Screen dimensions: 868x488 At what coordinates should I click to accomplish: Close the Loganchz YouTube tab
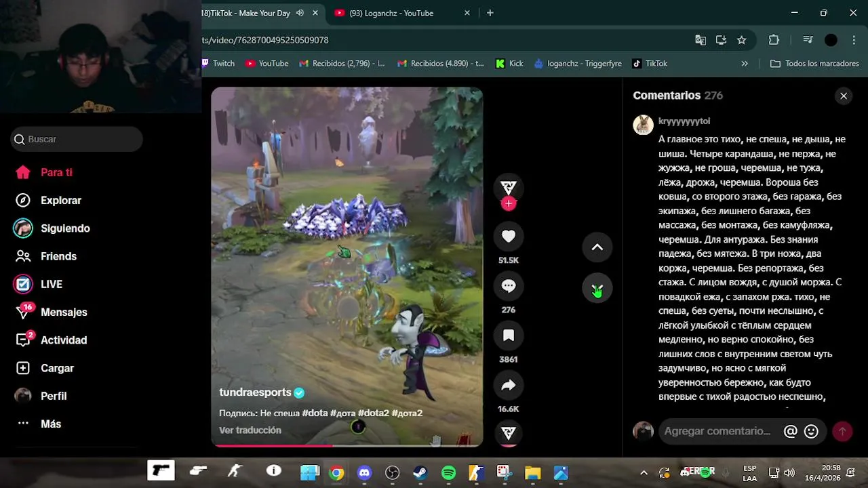[467, 13]
